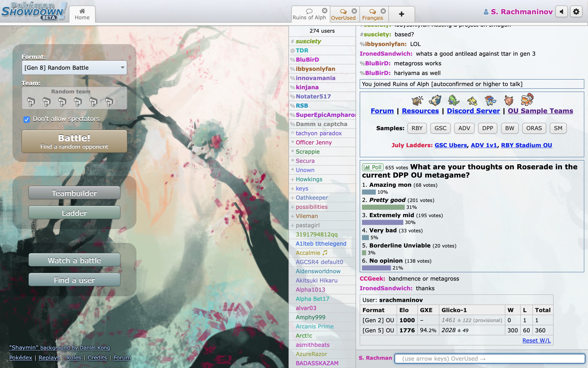588x368 pixels.
Task: Click Find a user button
Action: point(74,280)
